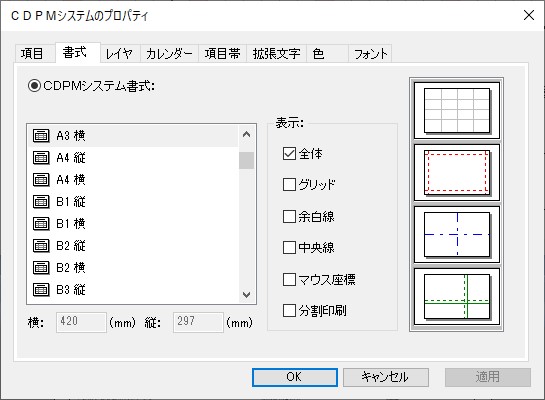This screenshot has width=545, height=400.
Task: Click the format list scroll up arrow
Action: pos(246,134)
